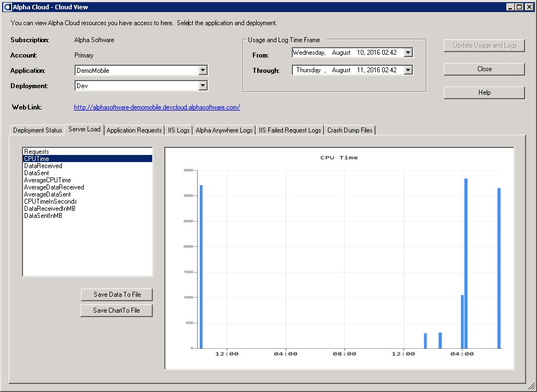Open the alphasoftware-demomobile web link
The width and height of the screenshot is (537, 392).
click(157, 107)
